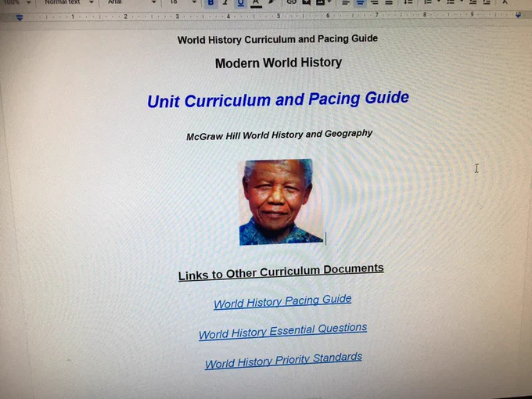Viewport: 532px width, 399px height.
Task: Open the World History Essential Questions link
Action: pyautogui.click(x=282, y=331)
